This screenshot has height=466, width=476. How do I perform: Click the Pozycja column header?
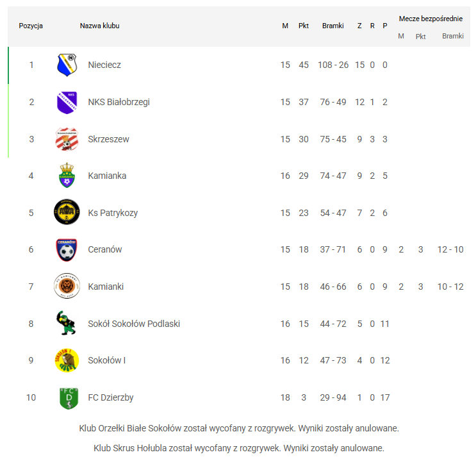tap(31, 26)
